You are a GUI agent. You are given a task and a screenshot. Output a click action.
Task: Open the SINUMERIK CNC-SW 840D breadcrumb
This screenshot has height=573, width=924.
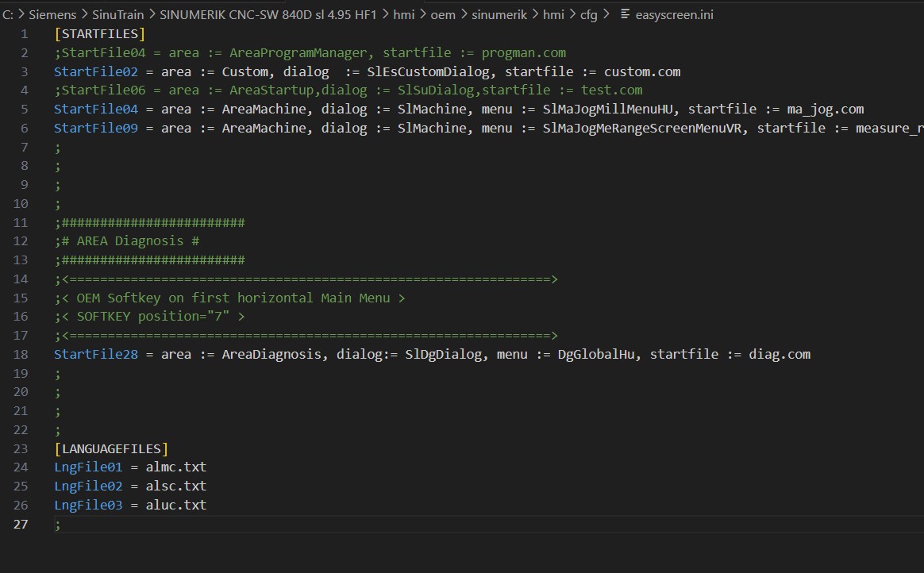(x=268, y=15)
